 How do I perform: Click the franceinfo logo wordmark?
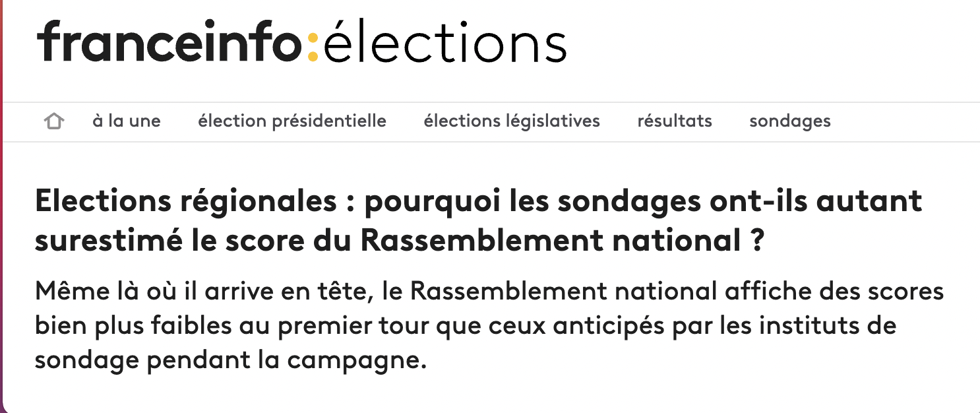(x=170, y=41)
